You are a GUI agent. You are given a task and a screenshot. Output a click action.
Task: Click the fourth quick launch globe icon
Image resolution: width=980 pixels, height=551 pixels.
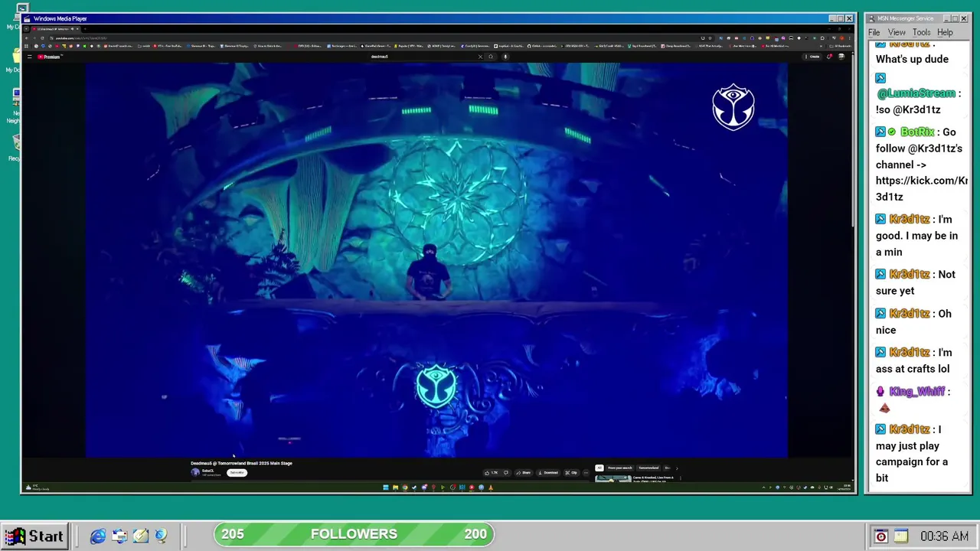(x=161, y=536)
